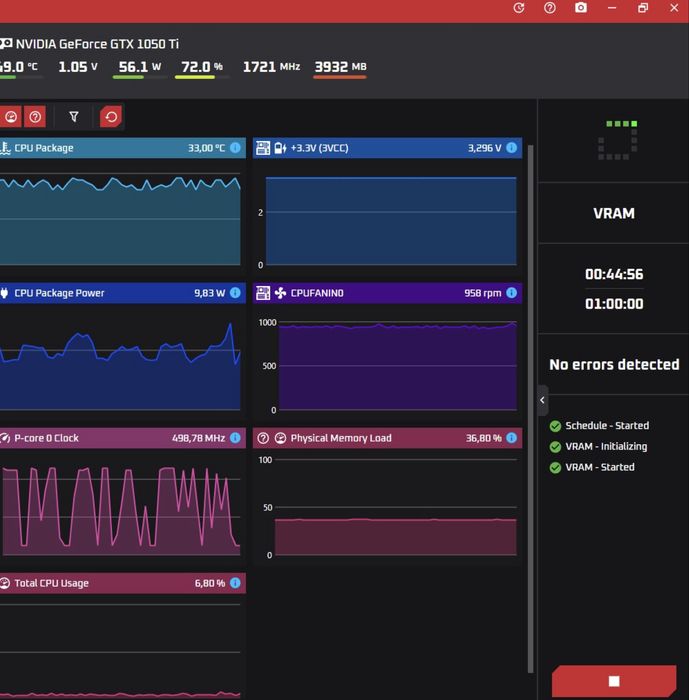The width and height of the screenshot is (689, 700).
Task: Click plug icon beside CPU Package Power
Action: point(4,293)
